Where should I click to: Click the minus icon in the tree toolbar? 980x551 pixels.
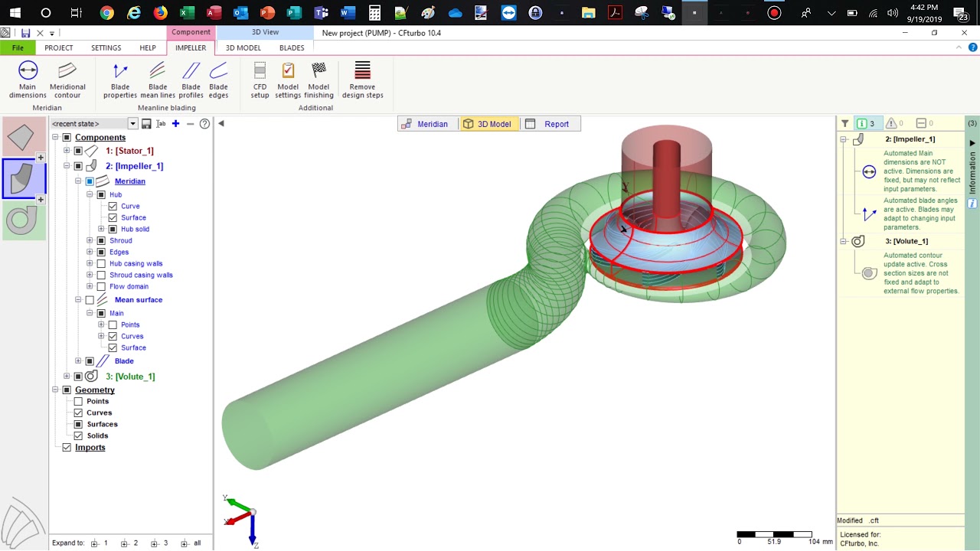pyautogui.click(x=190, y=124)
